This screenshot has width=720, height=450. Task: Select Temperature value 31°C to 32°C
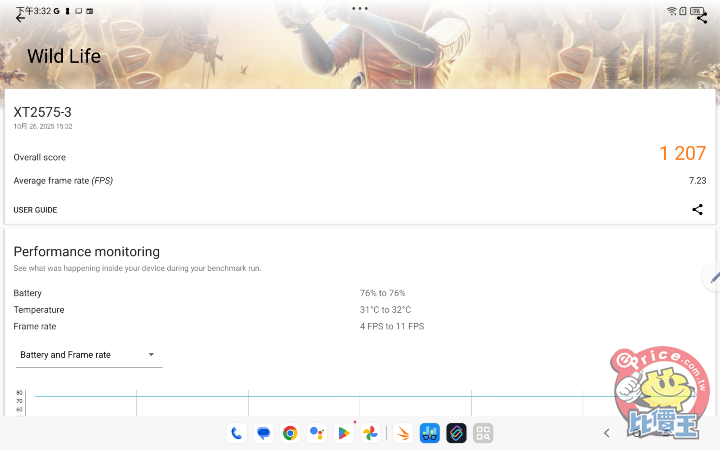385,309
